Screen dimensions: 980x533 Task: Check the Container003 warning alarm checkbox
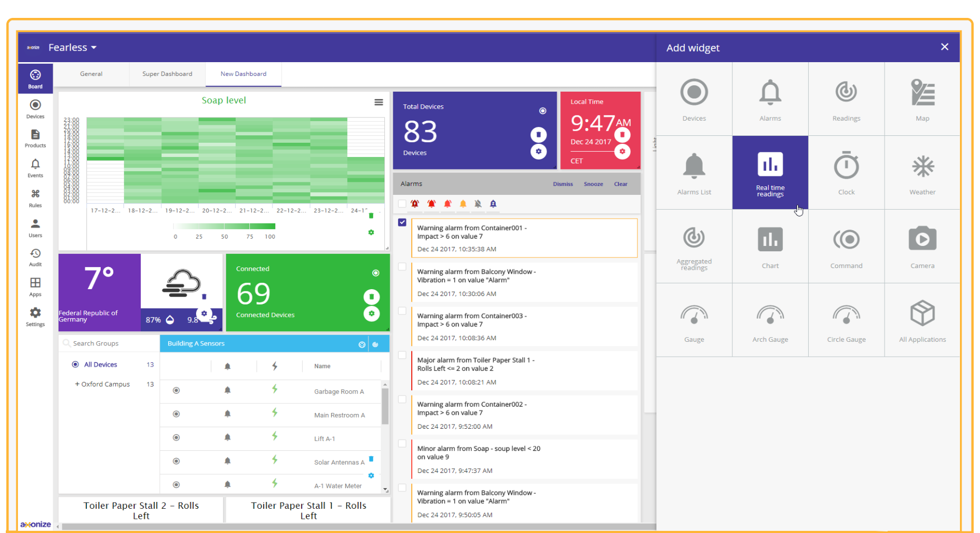click(x=402, y=311)
